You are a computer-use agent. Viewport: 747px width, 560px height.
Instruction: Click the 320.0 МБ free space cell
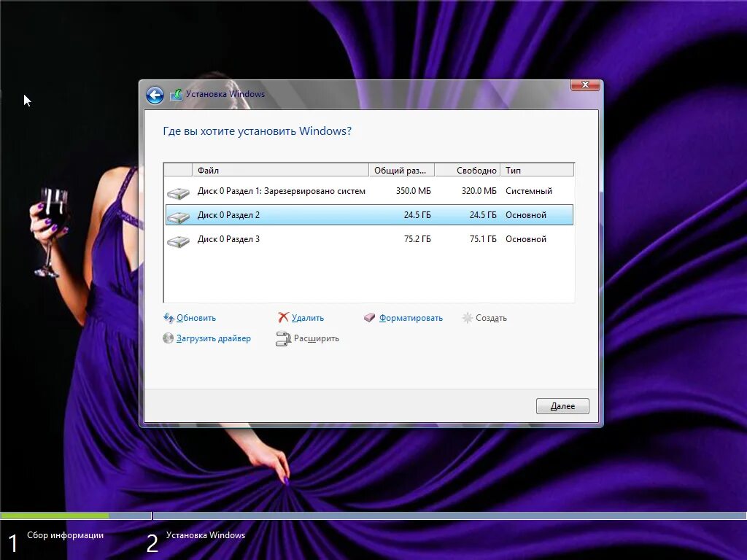(479, 191)
